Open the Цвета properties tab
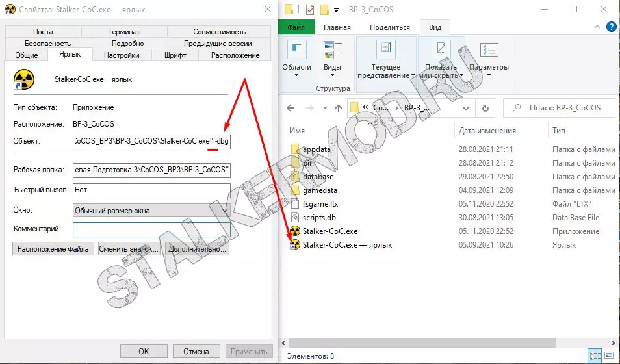Viewport: 620px width, 364px height. point(43,32)
